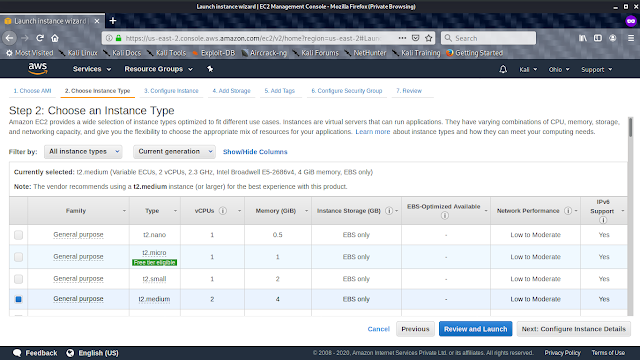Deselect the t2.medium instance checkbox
This screenshot has height=360, width=640.
[18, 299]
